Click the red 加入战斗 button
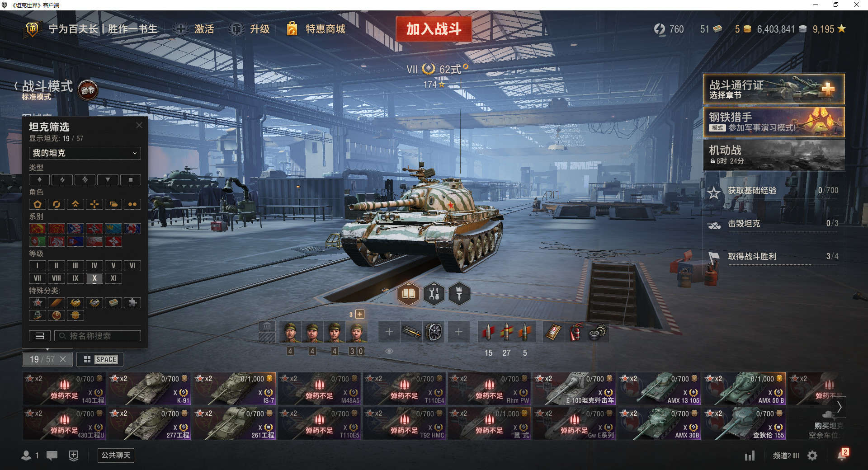This screenshot has width=868, height=470. (434, 29)
